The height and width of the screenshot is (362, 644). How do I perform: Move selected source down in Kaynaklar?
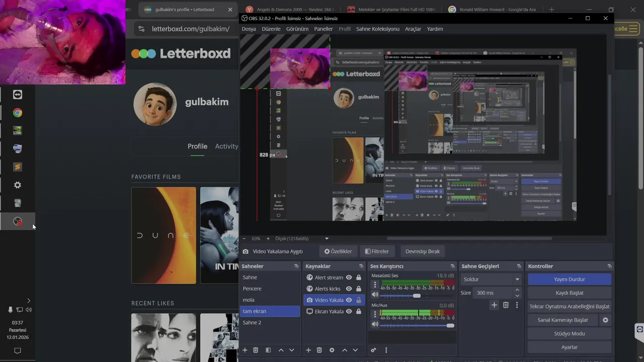355,350
